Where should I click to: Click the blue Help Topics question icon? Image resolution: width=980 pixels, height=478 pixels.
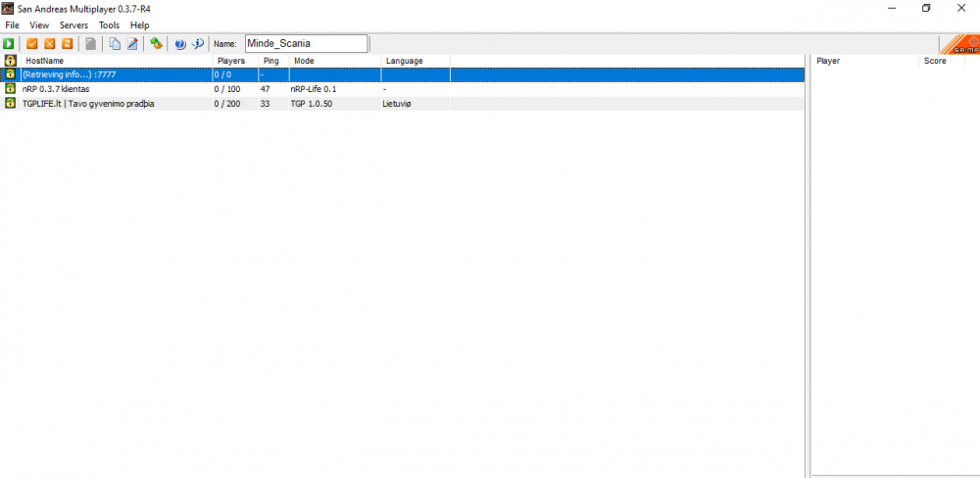180,44
